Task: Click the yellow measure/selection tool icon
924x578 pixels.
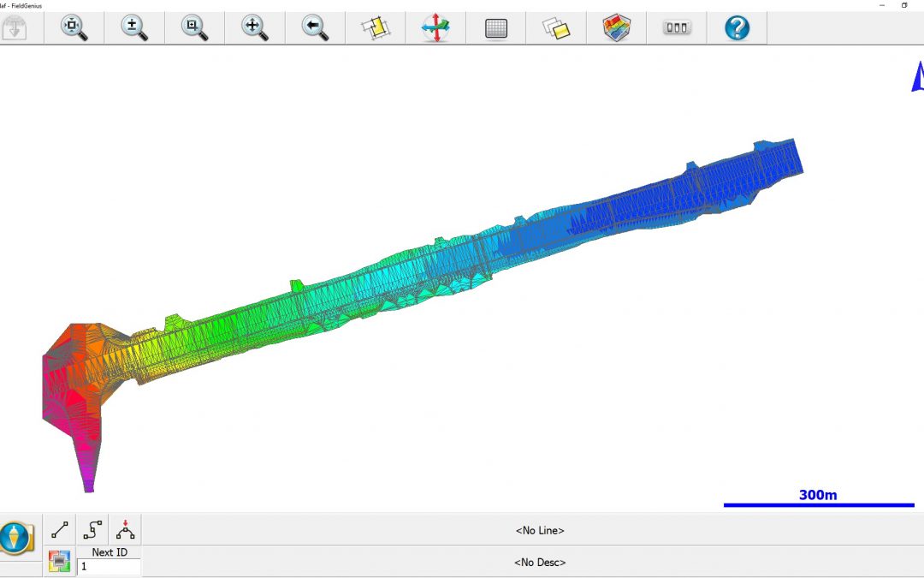Action: [x=375, y=27]
